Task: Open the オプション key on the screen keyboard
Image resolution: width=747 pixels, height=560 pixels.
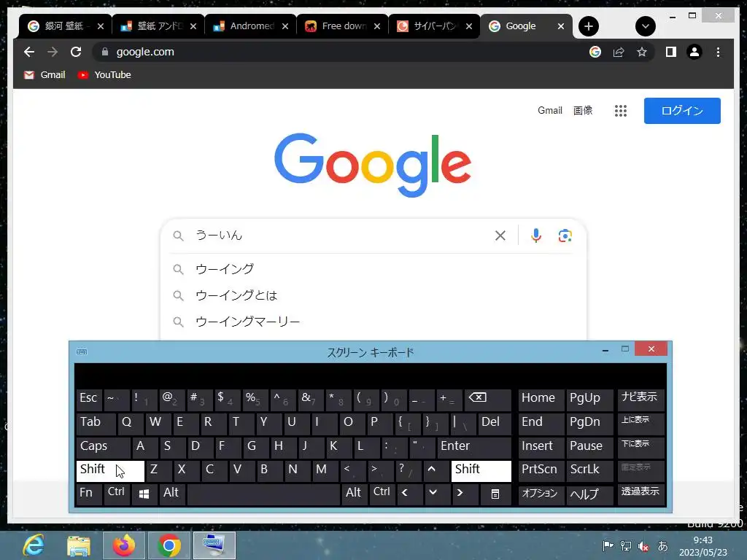Action: coord(541,494)
